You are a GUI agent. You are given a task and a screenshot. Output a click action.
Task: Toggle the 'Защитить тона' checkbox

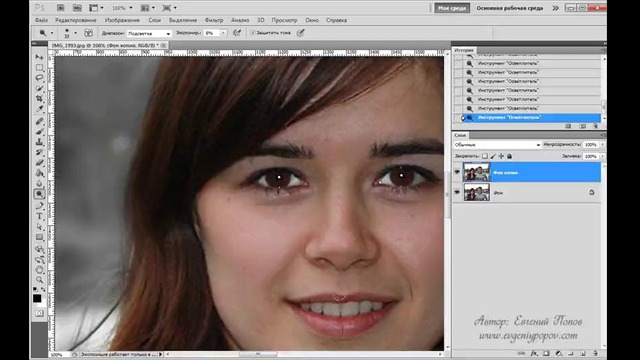click(253, 33)
